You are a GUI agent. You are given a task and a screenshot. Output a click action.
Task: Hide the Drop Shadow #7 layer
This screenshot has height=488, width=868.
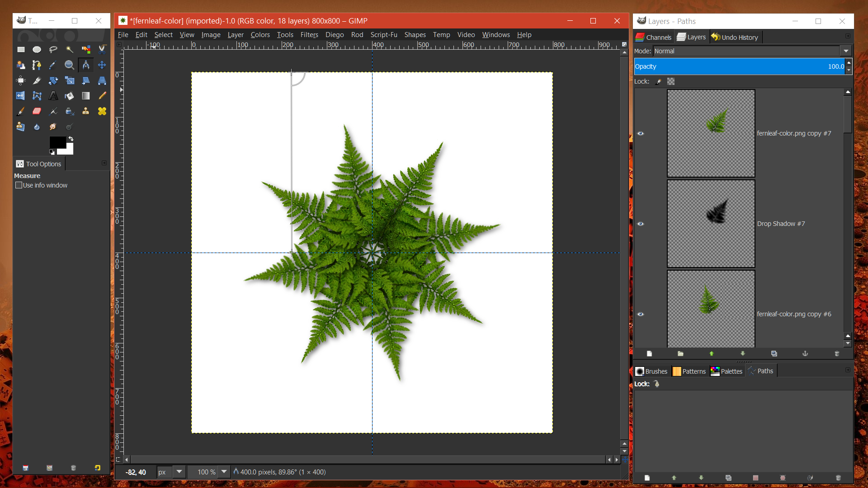click(x=641, y=224)
